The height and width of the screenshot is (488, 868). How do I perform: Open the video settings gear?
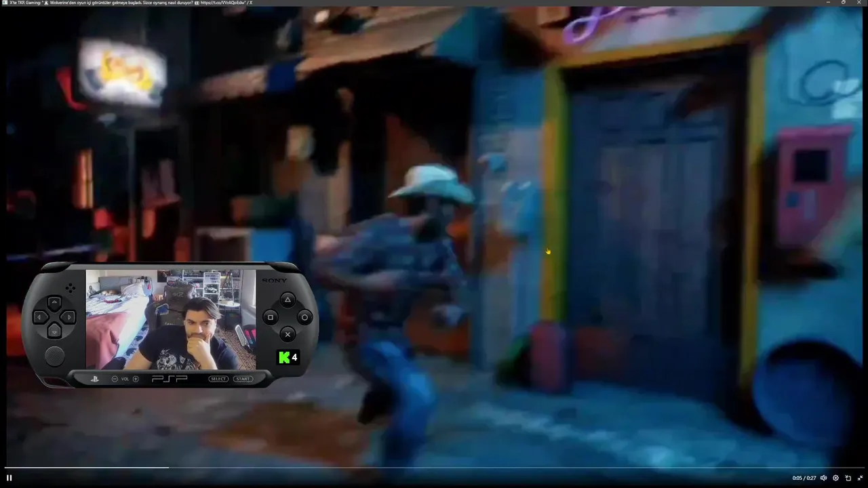[x=835, y=478]
